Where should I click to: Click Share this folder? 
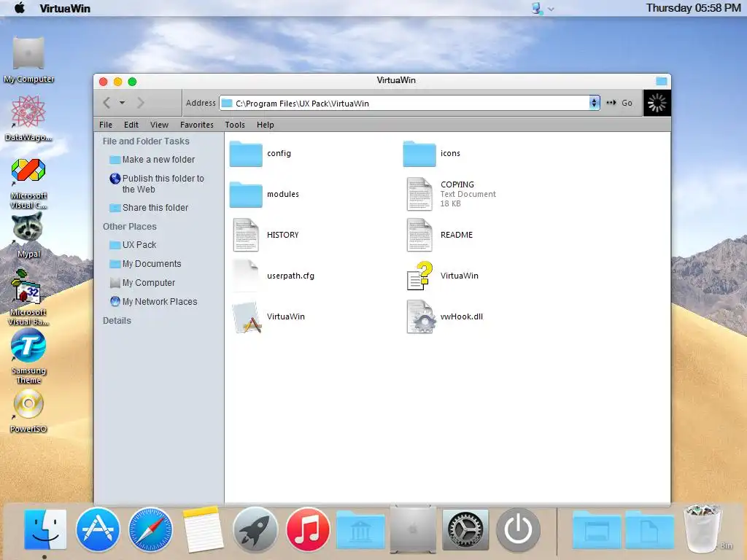click(149, 208)
